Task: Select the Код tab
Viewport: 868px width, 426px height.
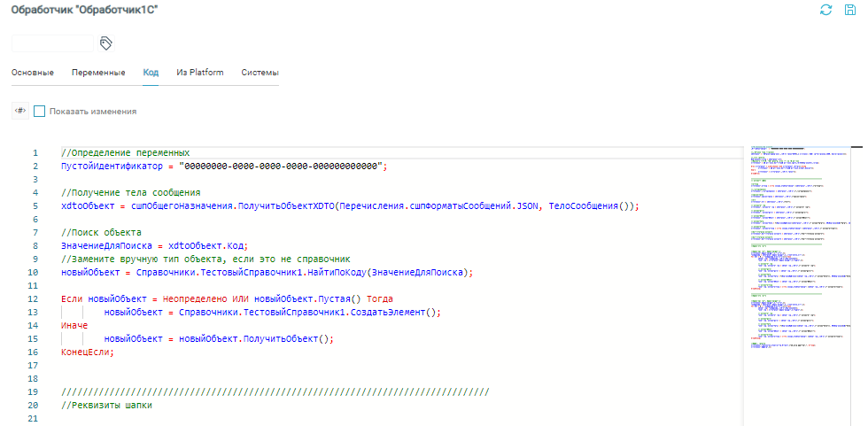Action: [151, 72]
